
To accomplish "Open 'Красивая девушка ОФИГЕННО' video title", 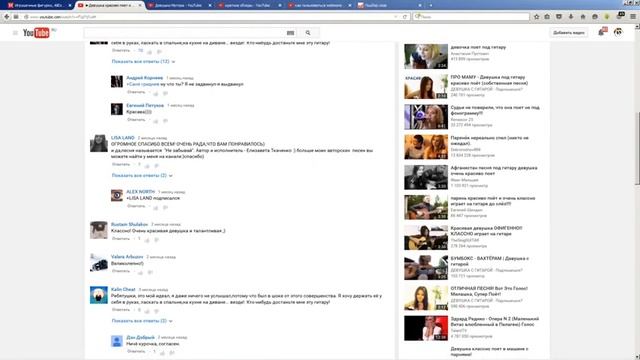I will click(x=486, y=231).
